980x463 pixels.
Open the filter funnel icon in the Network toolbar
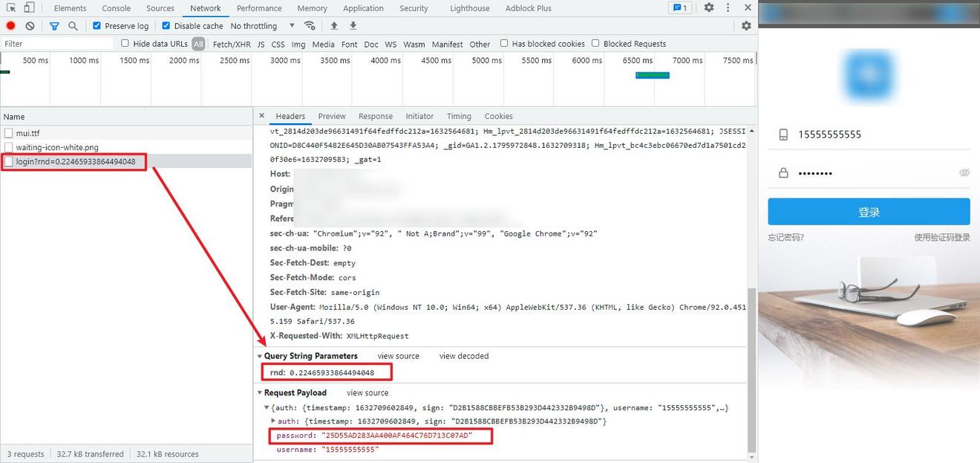[x=54, y=25]
